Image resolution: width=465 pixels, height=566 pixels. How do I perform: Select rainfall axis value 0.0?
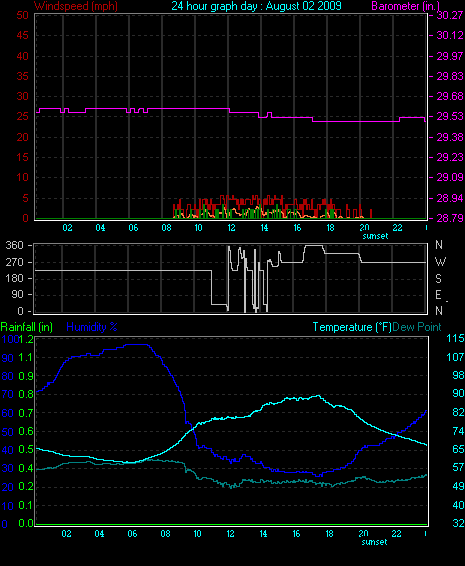[26, 523]
